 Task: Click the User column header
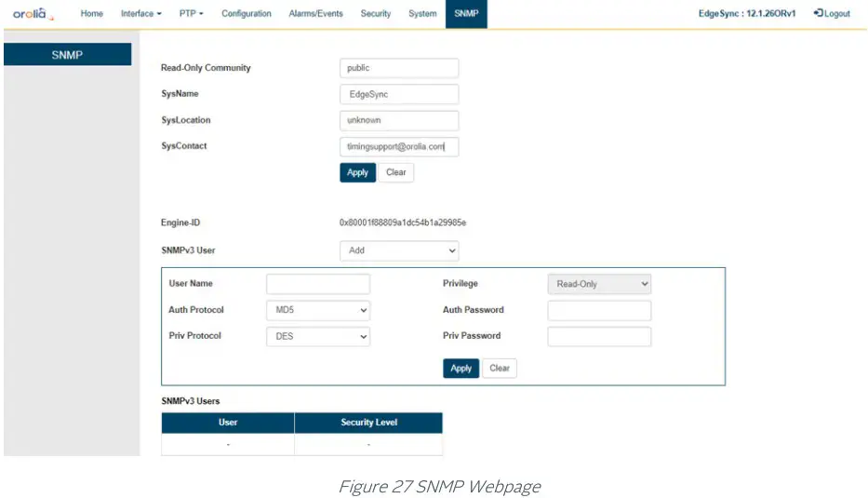(228, 422)
